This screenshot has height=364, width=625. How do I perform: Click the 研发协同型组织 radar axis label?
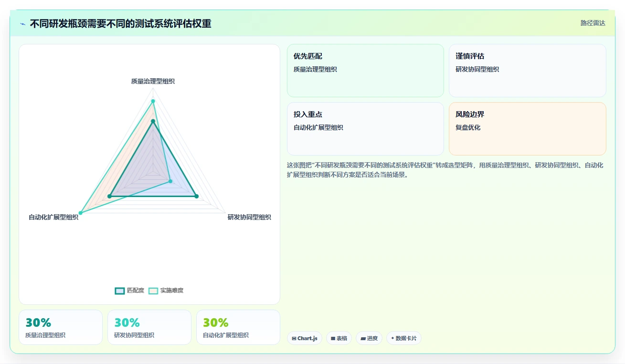(249, 217)
